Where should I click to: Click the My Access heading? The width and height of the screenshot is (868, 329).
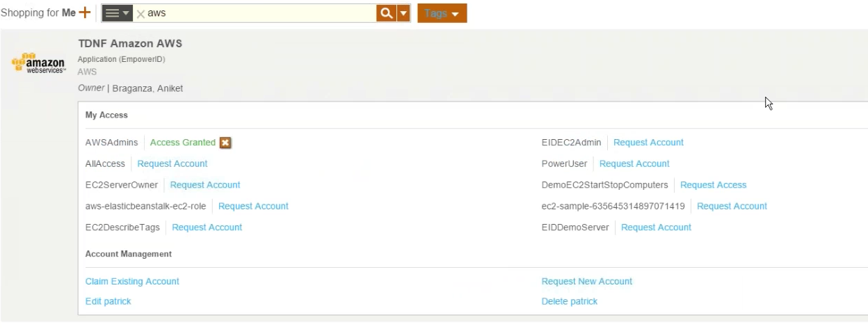tap(106, 115)
